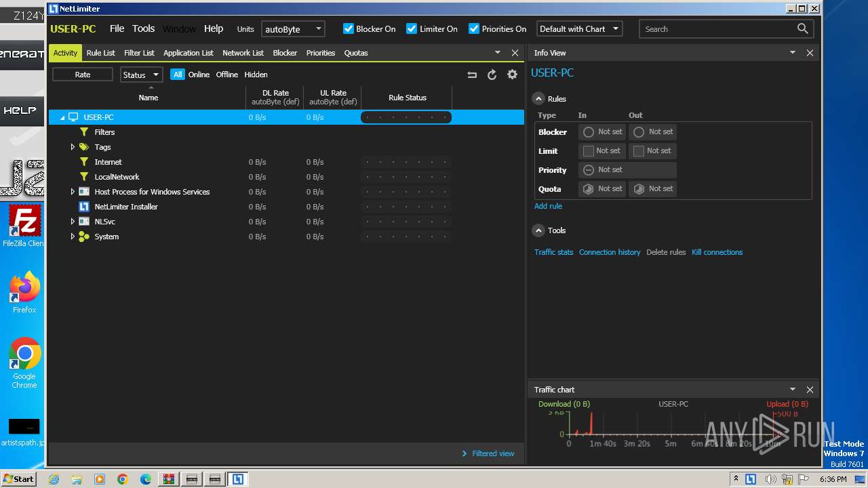868x488 pixels.
Task: Open the Connection history link
Action: 610,252
